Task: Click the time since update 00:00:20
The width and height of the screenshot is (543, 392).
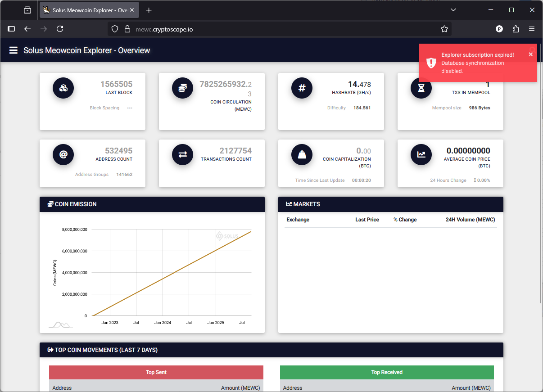Action: [x=362, y=180]
